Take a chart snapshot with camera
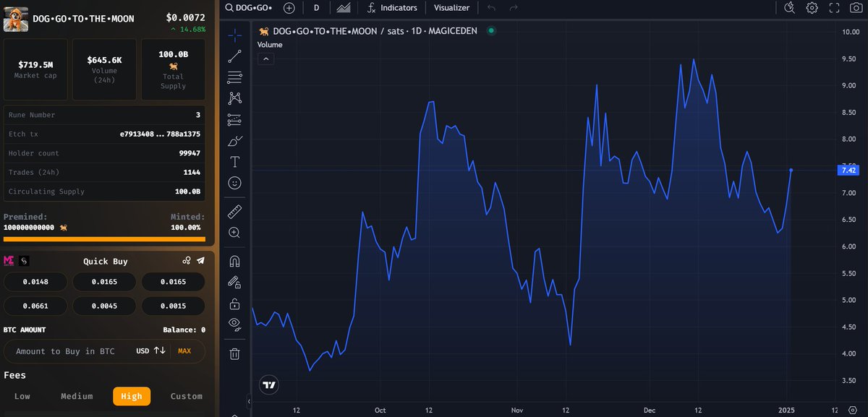 (856, 8)
